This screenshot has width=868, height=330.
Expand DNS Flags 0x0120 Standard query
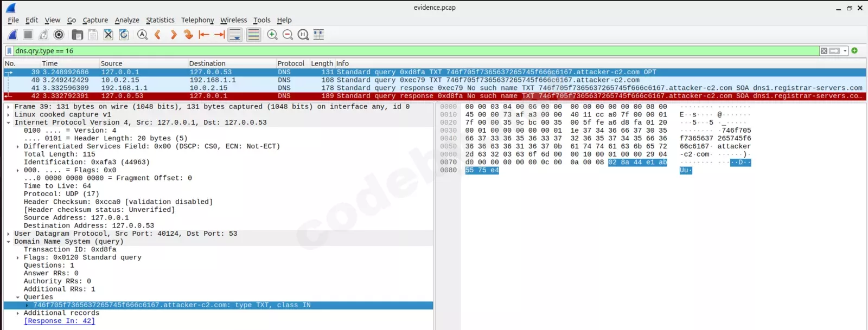[18, 257]
